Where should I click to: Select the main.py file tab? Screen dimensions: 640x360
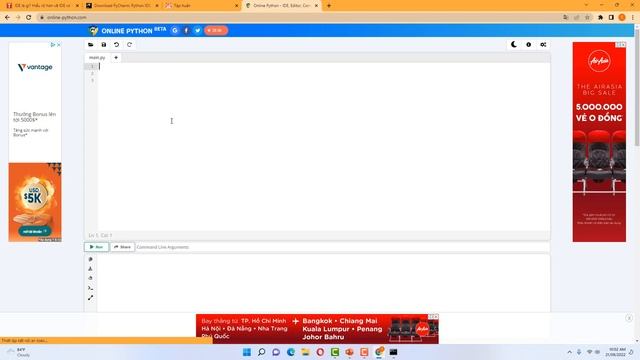point(97,58)
